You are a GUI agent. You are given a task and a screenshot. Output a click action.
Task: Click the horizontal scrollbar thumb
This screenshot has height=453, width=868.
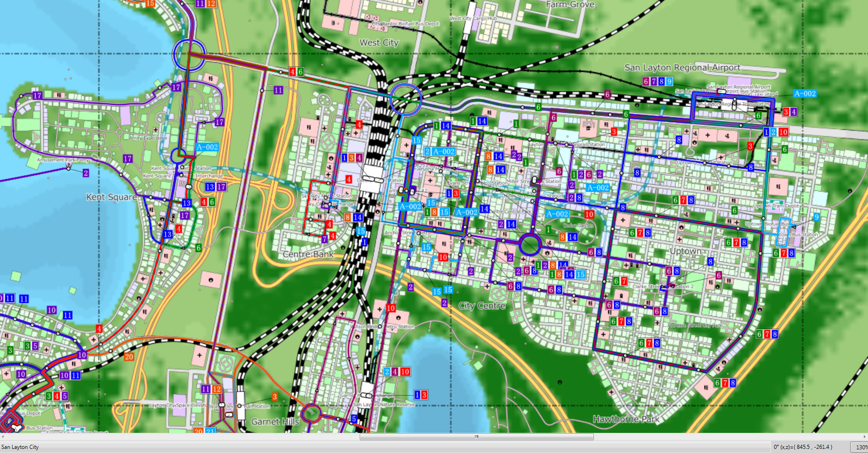click(x=476, y=437)
